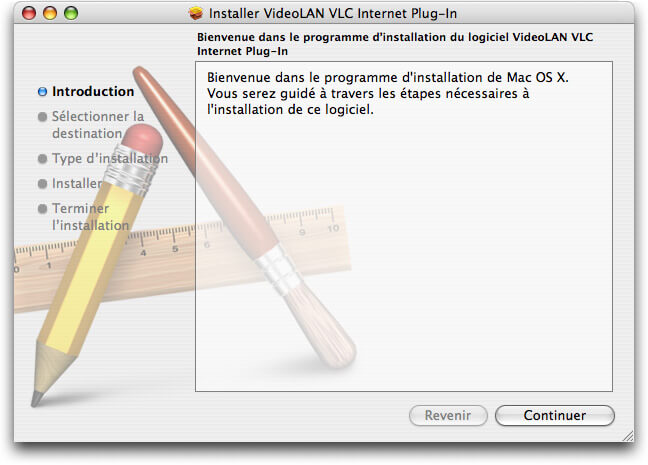The height and width of the screenshot is (465, 648).
Task: Click the Continuer button
Action: coord(555,415)
